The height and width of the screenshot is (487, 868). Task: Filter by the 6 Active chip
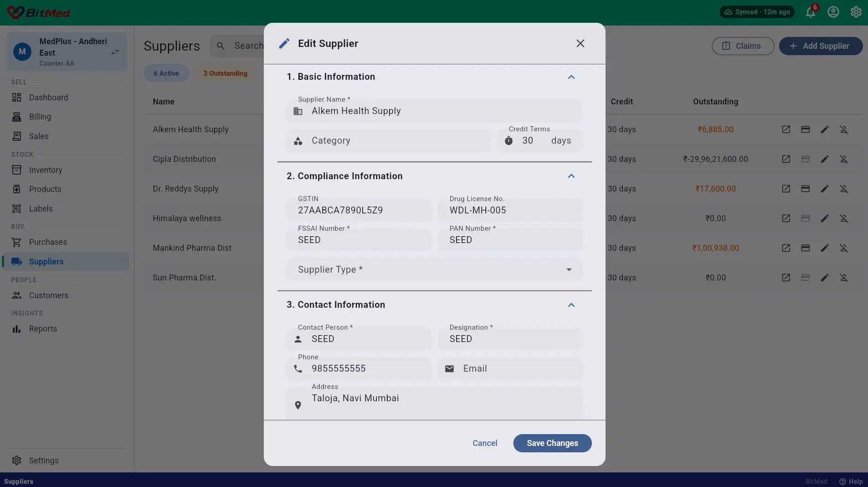click(166, 73)
